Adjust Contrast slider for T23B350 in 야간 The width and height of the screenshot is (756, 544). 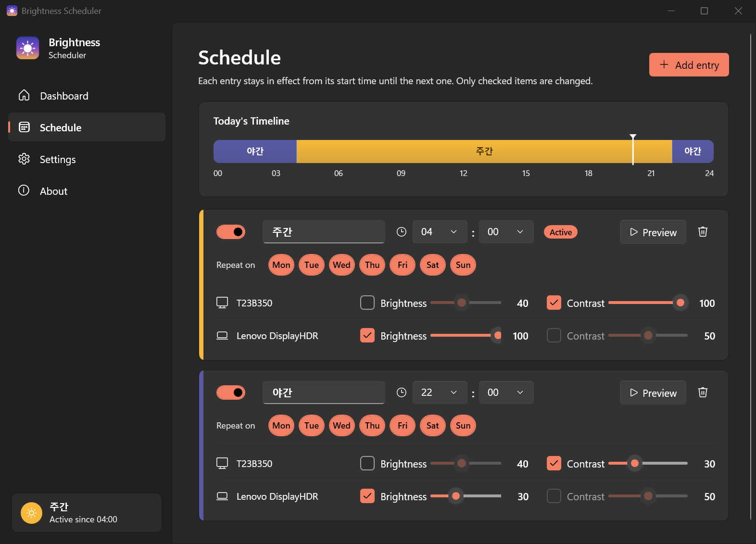[x=648, y=463]
